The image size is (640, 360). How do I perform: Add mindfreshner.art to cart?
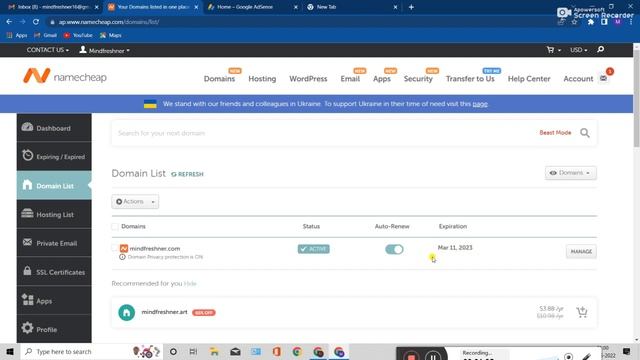(582, 312)
